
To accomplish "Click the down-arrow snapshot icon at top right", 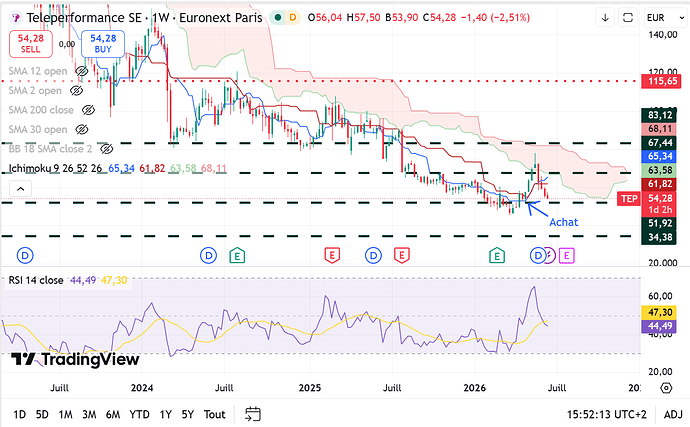I will click(x=605, y=18).
